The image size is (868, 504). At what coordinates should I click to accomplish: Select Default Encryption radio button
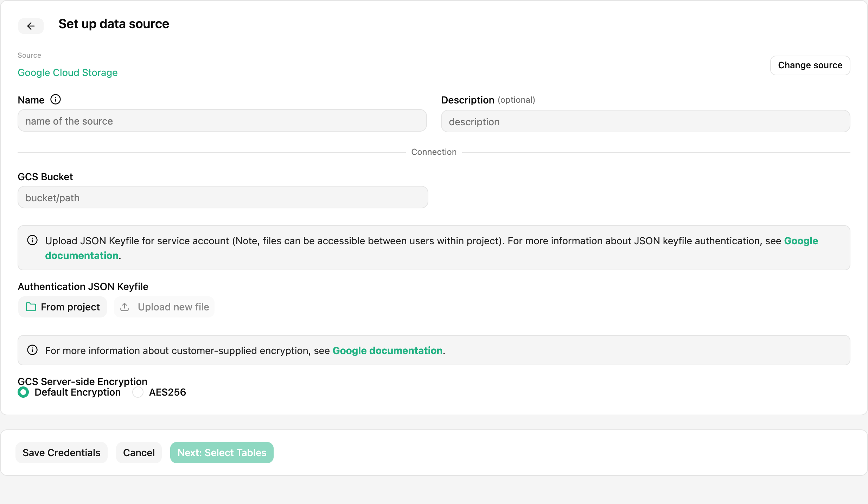tap(23, 392)
